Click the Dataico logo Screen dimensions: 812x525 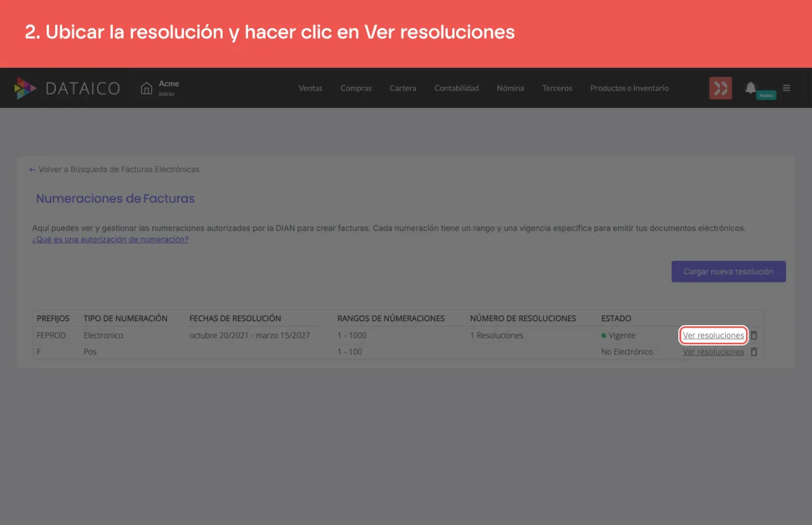(67, 88)
